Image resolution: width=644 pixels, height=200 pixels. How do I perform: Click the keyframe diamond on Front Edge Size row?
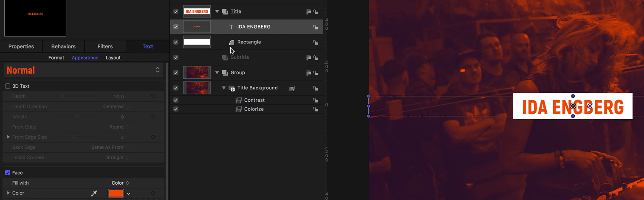pos(153,137)
